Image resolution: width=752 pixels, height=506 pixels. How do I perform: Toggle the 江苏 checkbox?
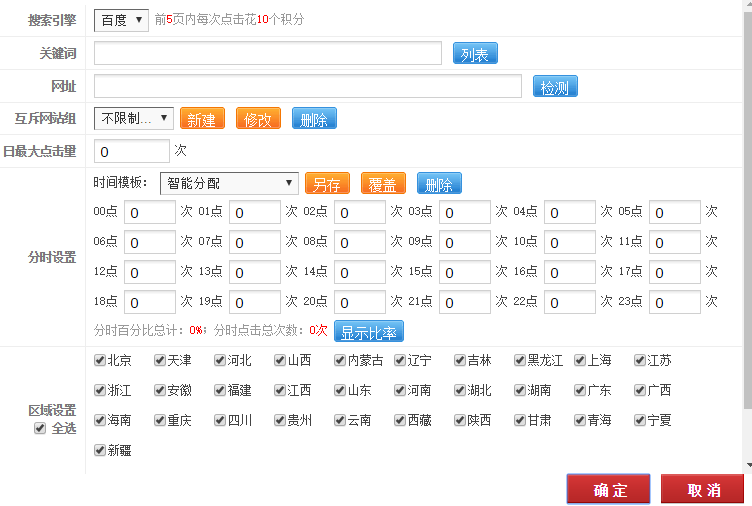(x=640, y=360)
